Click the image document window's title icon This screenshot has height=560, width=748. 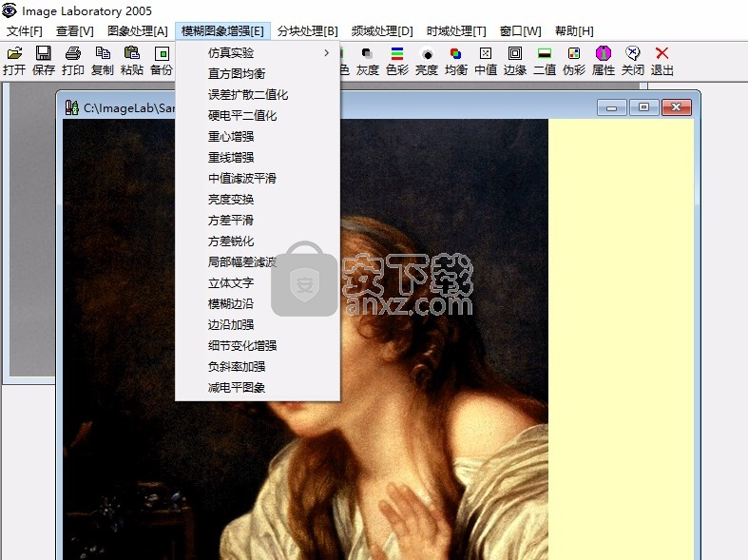click(72, 107)
